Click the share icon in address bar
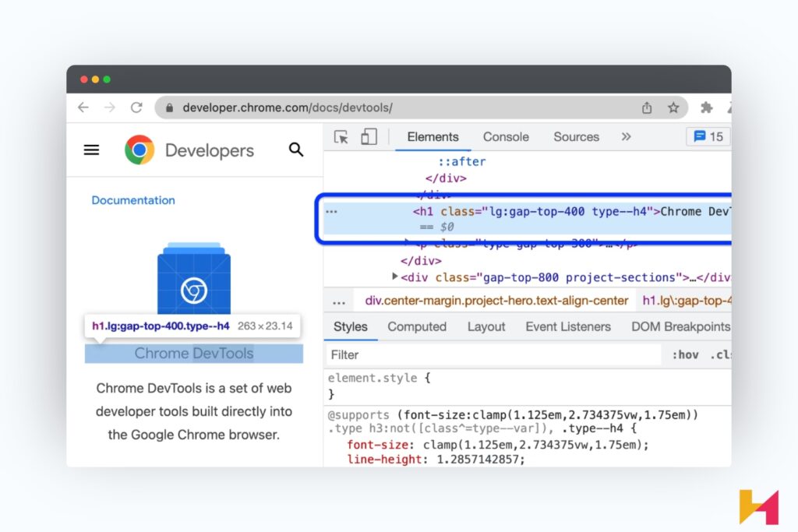This screenshot has height=532, width=798. 647,107
